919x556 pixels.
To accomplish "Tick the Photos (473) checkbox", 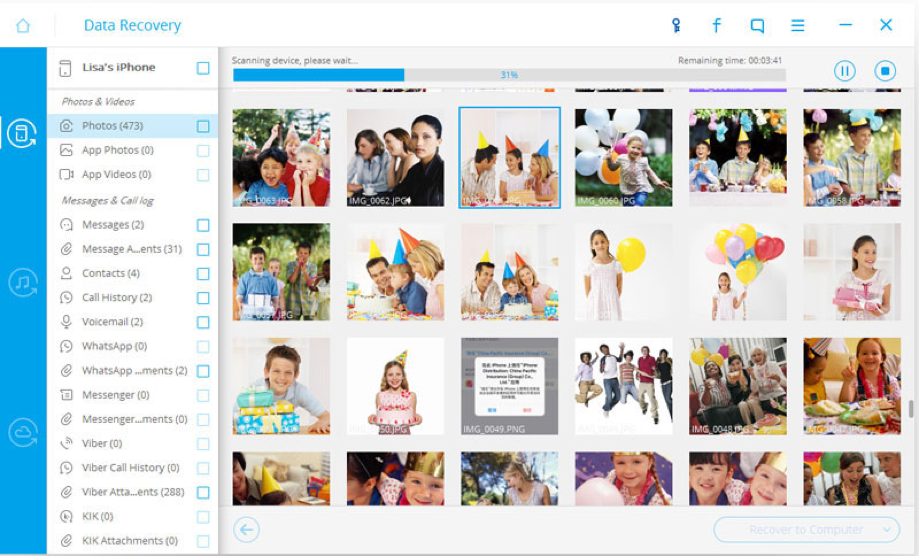I will click(x=203, y=126).
